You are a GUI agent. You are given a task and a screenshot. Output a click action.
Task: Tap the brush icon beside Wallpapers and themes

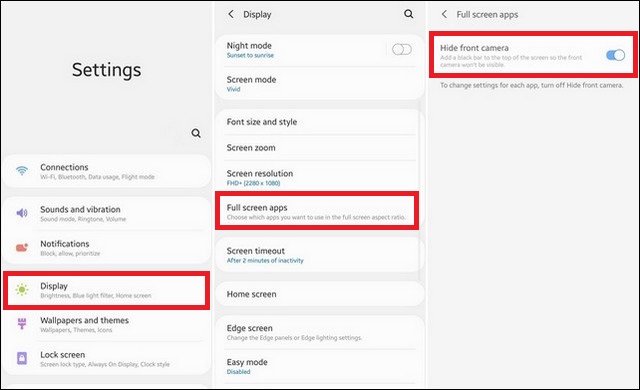22,324
